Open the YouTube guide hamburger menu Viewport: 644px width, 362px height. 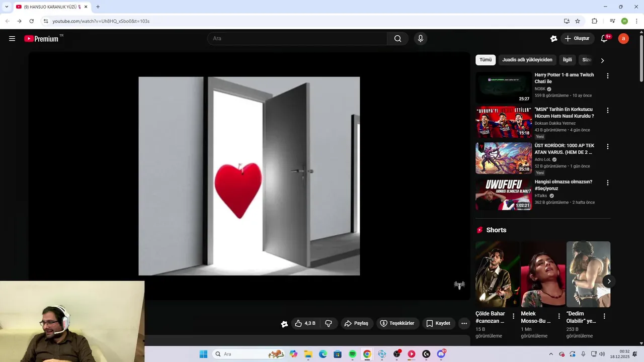coord(12,39)
